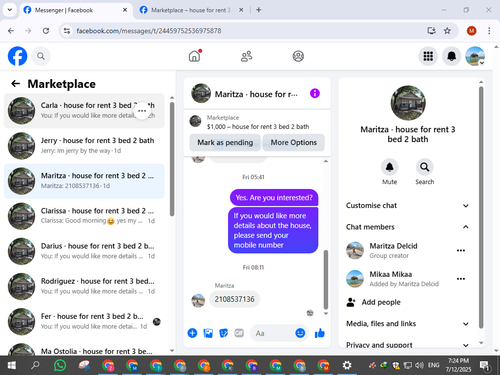Open Settings gear in the taskbar
Viewport: 500px width, 375px height.
click(x=347, y=365)
